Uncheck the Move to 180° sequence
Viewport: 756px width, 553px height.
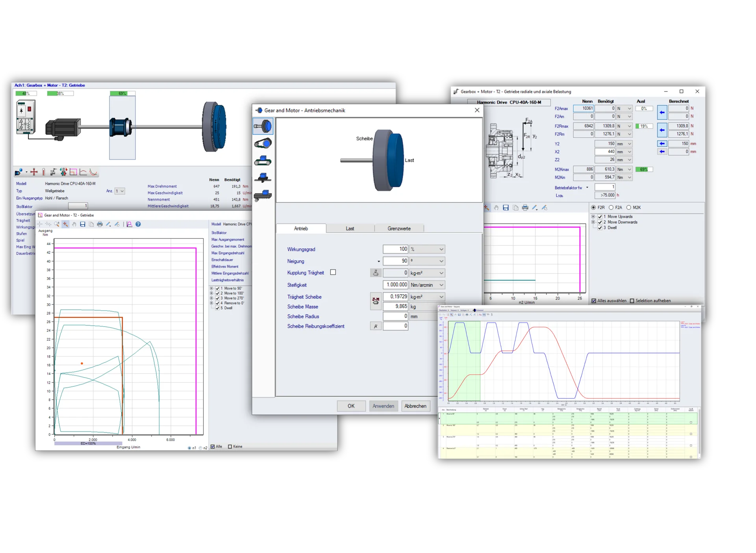click(217, 293)
